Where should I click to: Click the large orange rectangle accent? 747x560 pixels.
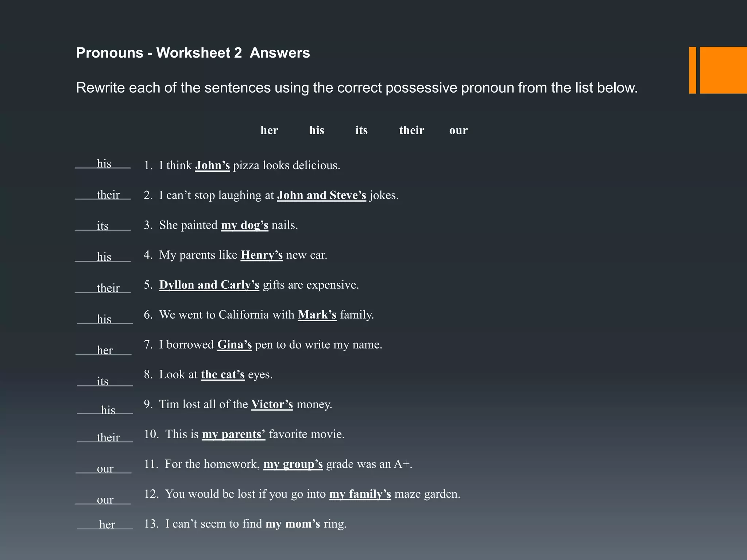[x=723, y=70]
